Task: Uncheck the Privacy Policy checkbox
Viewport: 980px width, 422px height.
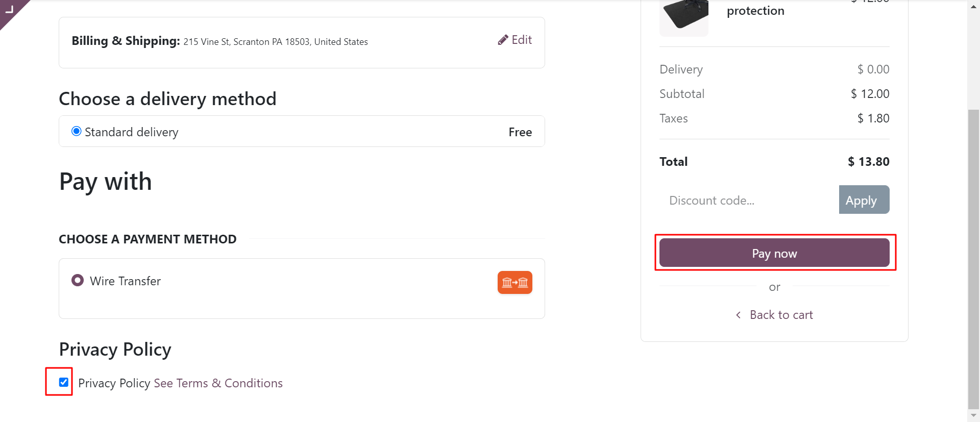Action: pyautogui.click(x=64, y=382)
